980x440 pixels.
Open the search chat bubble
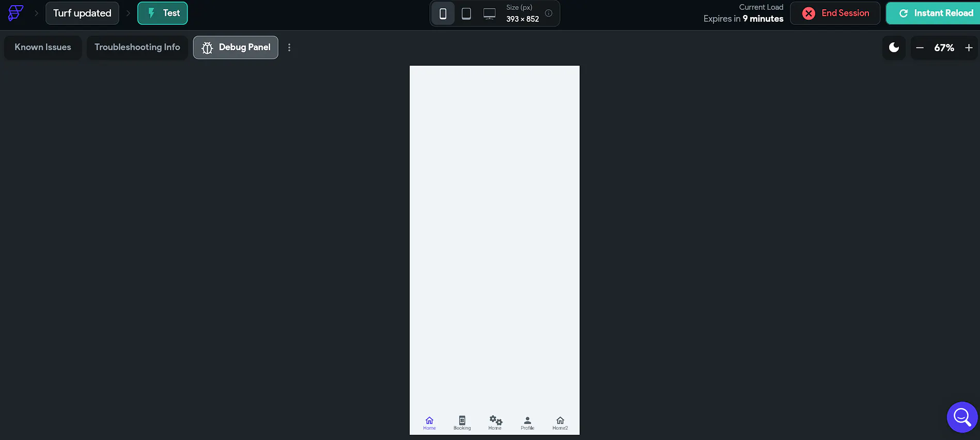click(x=962, y=417)
